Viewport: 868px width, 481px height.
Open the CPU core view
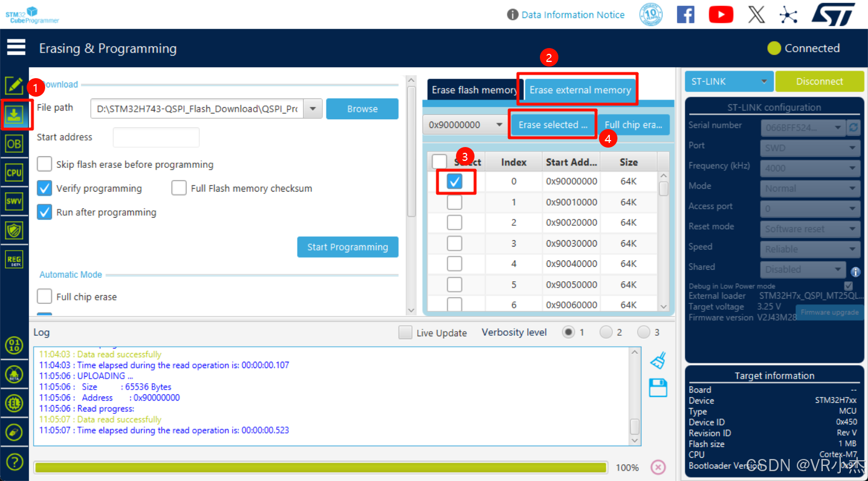[x=16, y=172]
